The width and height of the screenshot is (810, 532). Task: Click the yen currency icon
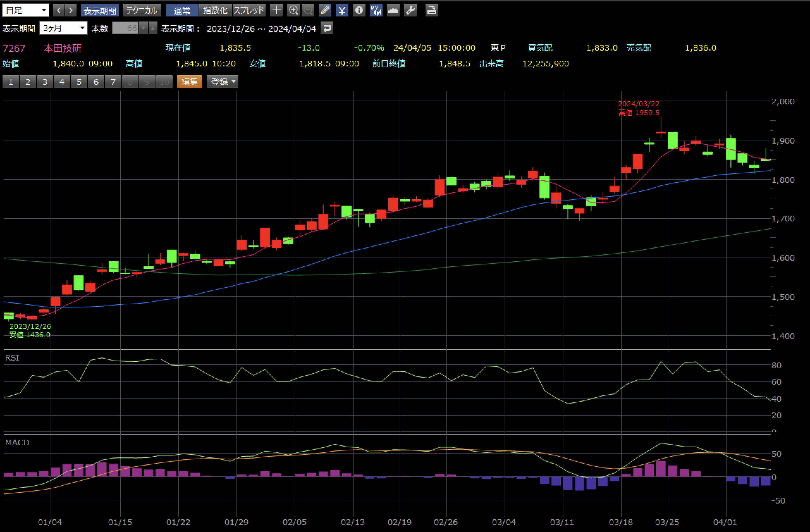(342, 10)
